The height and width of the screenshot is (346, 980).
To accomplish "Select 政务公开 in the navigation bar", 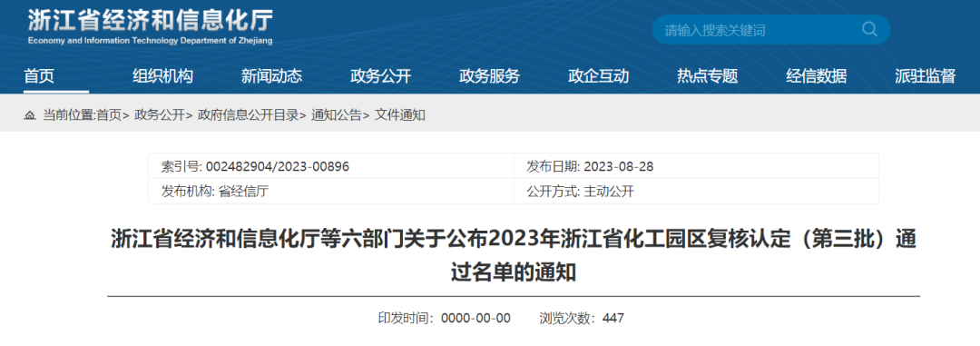I will (380, 76).
